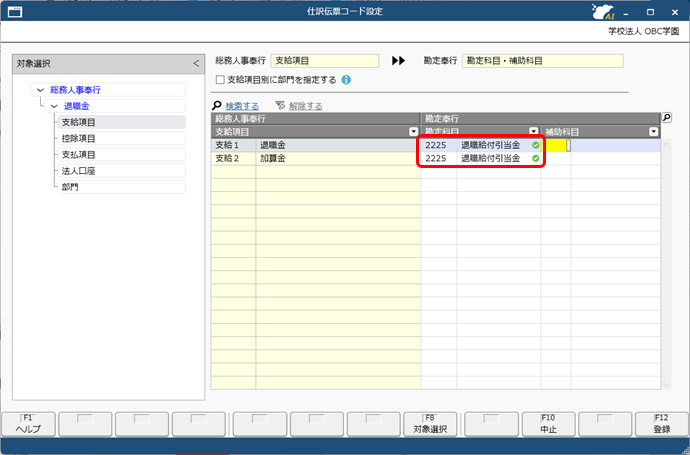This screenshot has width=690, height=455.
Task: Select 部門 in the tree
Action: tap(121, 187)
